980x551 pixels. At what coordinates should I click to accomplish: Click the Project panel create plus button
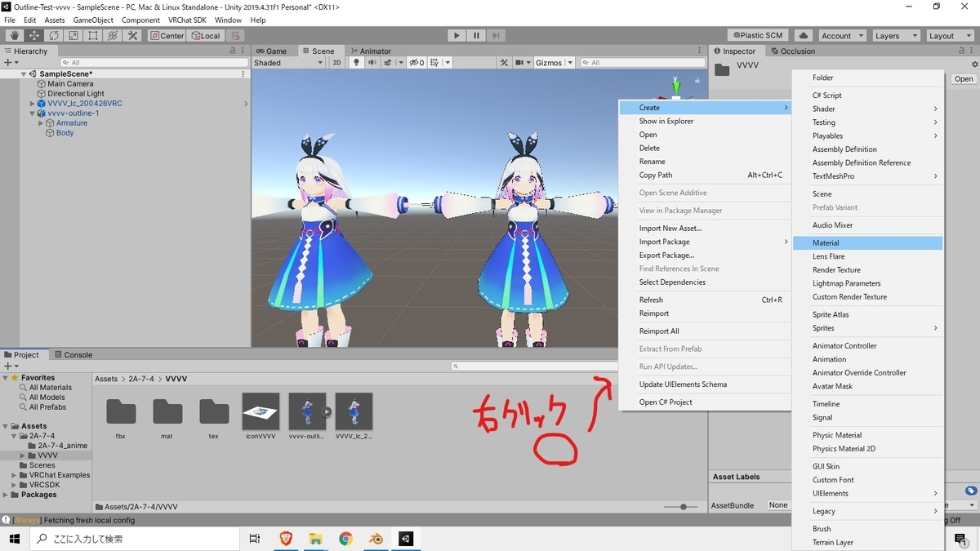[11, 367]
